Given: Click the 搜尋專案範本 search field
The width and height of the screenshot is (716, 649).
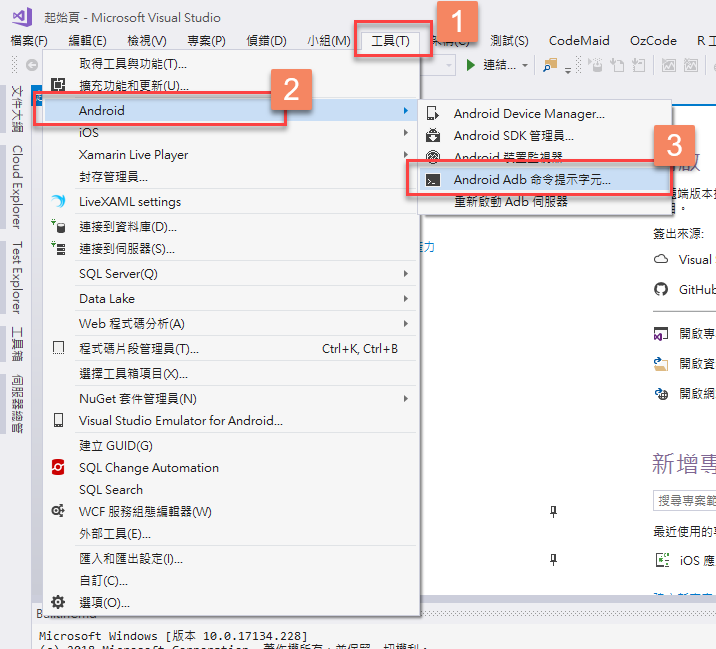Looking at the screenshot, I should [684, 501].
